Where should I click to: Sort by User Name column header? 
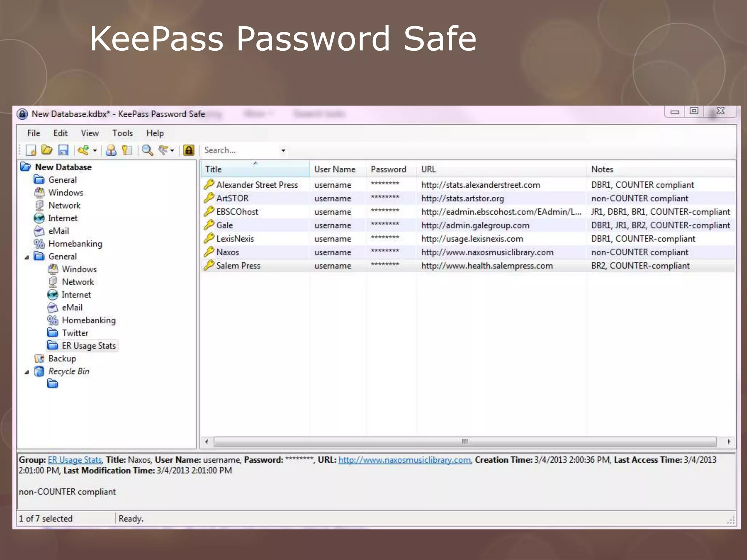338,169
